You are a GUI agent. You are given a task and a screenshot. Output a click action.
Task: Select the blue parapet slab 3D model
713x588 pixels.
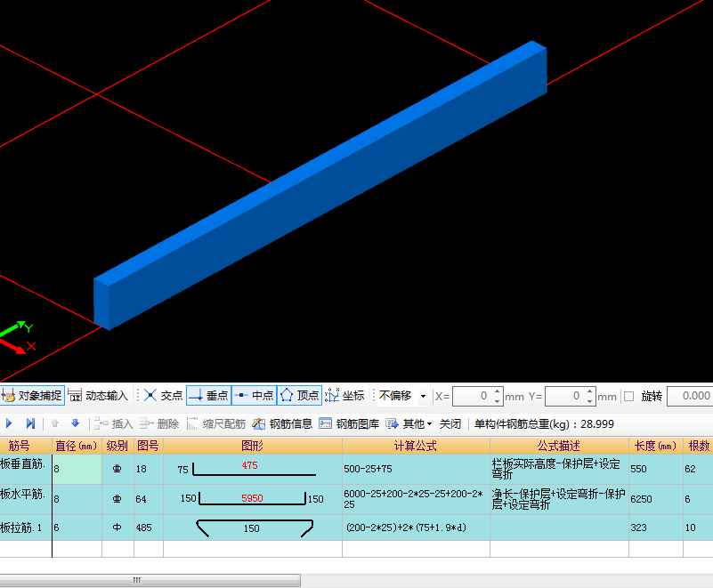(320, 185)
